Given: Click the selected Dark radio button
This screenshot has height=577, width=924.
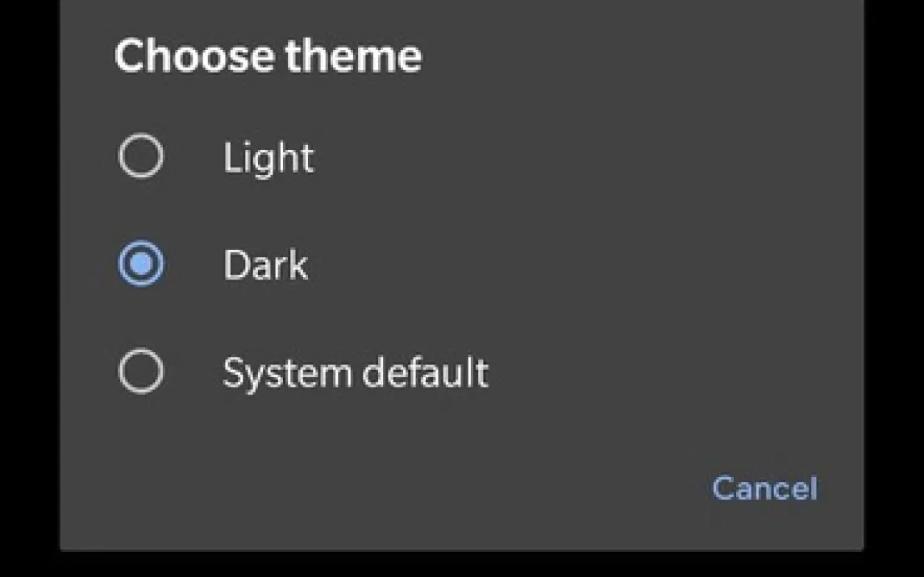Looking at the screenshot, I should tap(141, 264).
